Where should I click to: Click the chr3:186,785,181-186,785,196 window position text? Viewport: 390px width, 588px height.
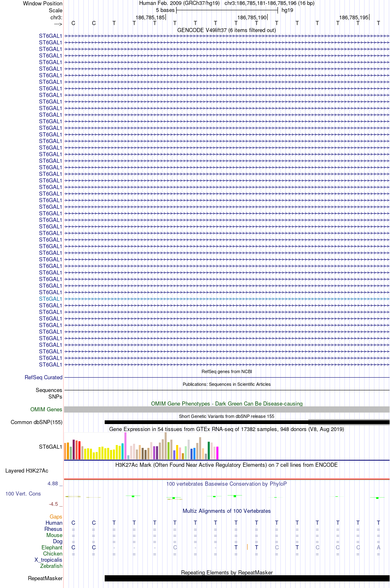point(269,3)
